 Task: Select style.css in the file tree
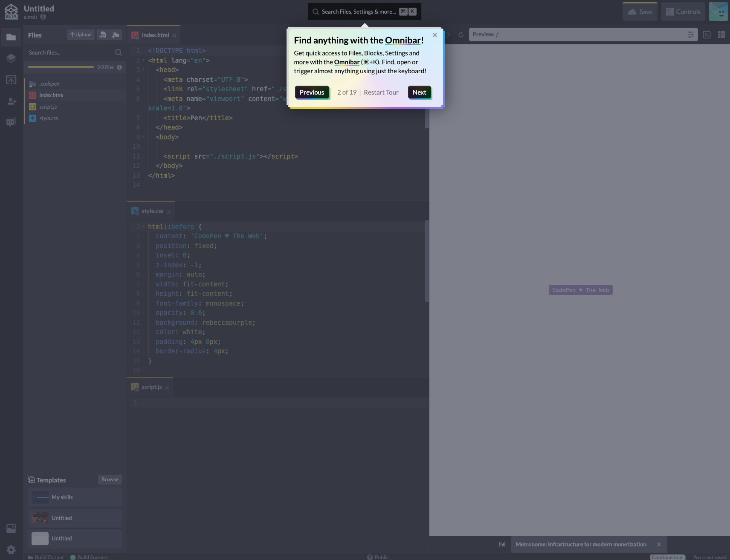(x=75, y=118)
